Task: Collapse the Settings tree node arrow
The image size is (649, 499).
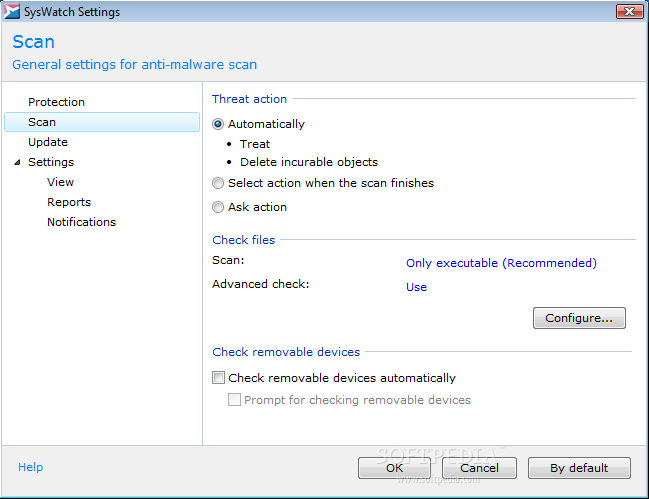Action: (x=17, y=162)
